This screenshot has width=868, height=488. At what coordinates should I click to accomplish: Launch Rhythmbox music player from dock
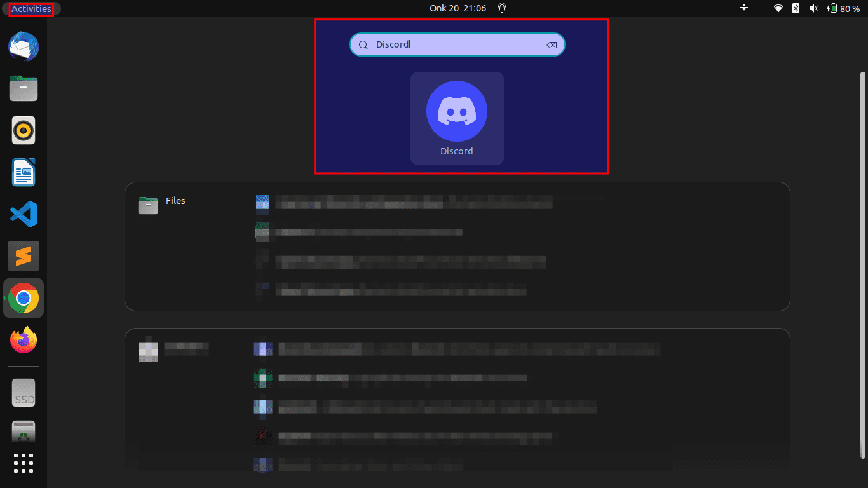tap(24, 131)
